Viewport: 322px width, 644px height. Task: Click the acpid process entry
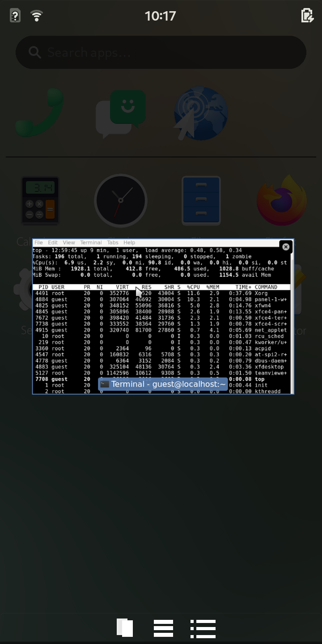(162, 348)
